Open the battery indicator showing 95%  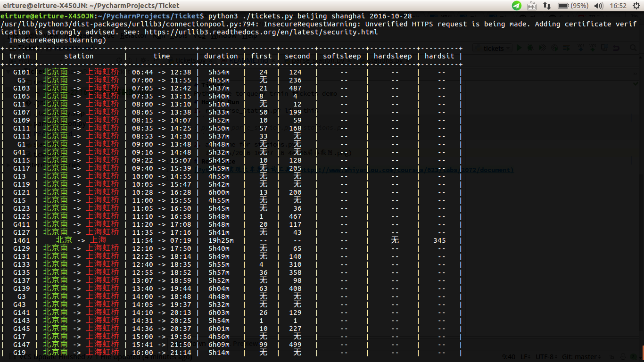pyautogui.click(x=573, y=6)
